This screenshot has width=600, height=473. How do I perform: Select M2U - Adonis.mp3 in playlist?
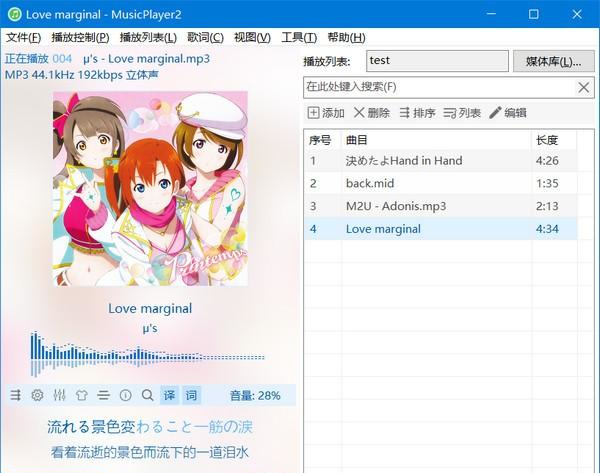coord(441,206)
